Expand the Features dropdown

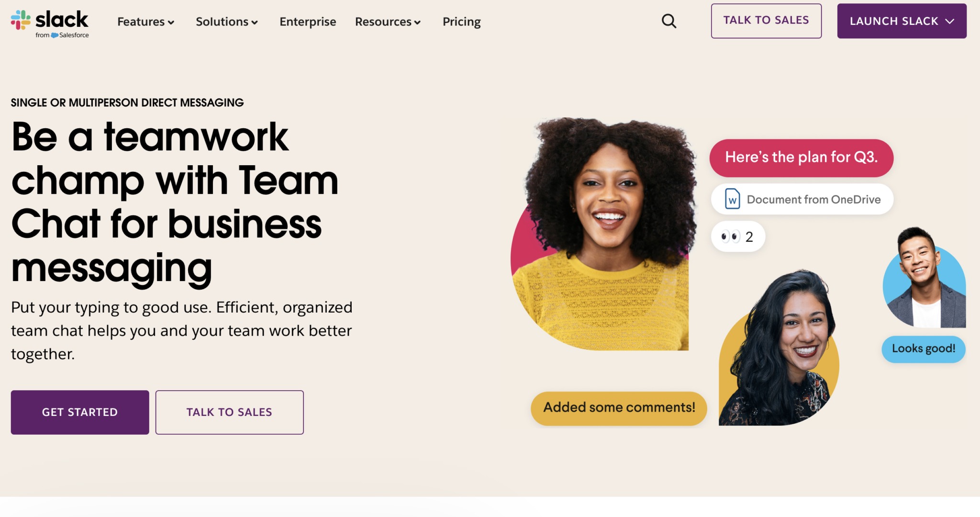pyautogui.click(x=145, y=22)
